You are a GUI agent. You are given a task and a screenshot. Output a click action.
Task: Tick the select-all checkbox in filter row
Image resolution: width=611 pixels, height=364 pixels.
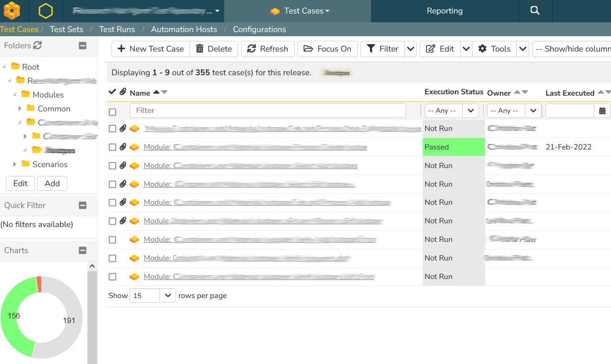(x=112, y=112)
